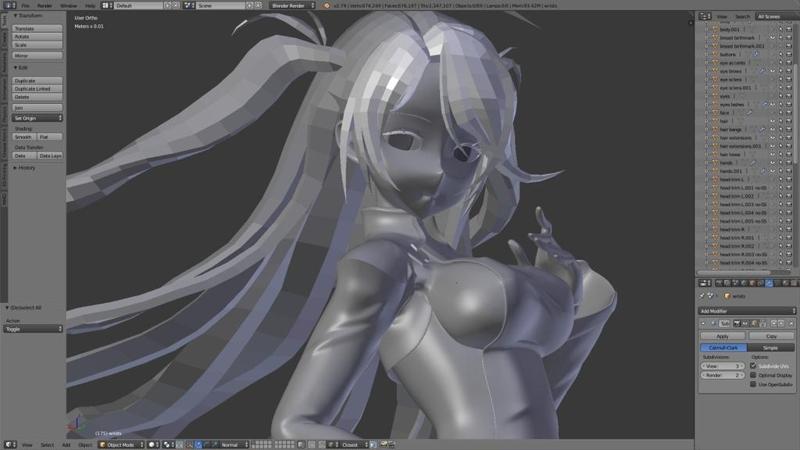800x450 pixels.
Task: Open the All Scenes outliner dropdown
Action: pyautogui.click(x=778, y=16)
